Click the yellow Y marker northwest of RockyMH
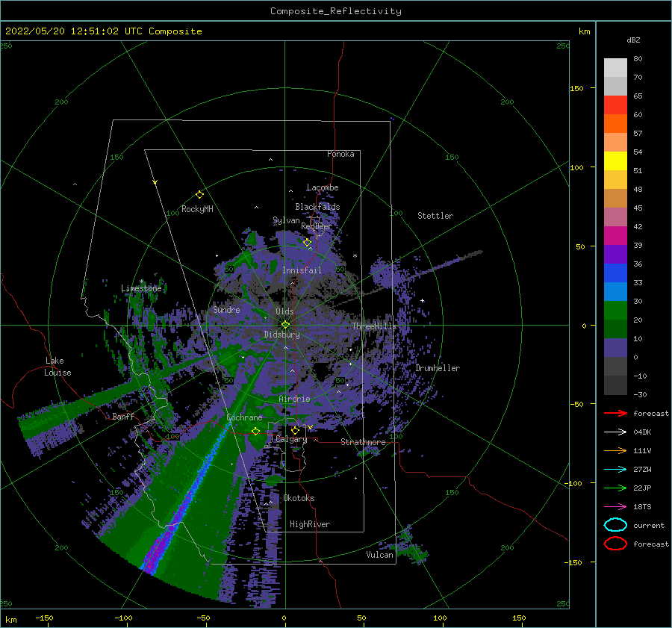 click(155, 183)
